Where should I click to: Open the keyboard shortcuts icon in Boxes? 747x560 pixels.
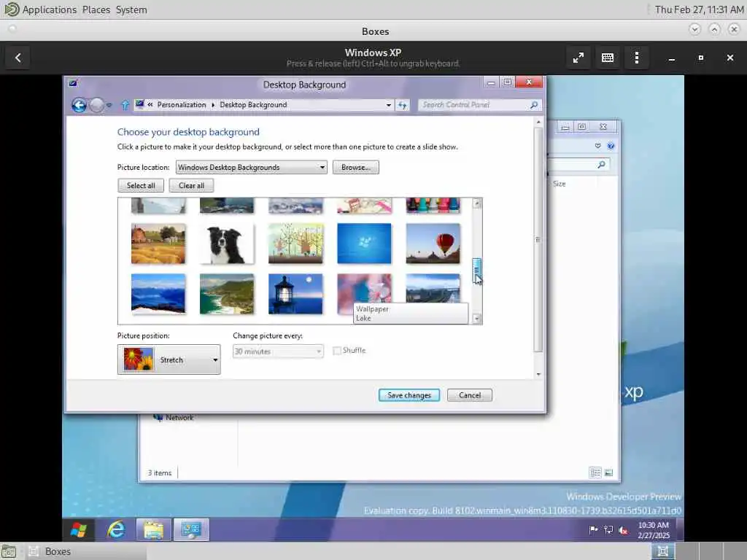pos(608,58)
